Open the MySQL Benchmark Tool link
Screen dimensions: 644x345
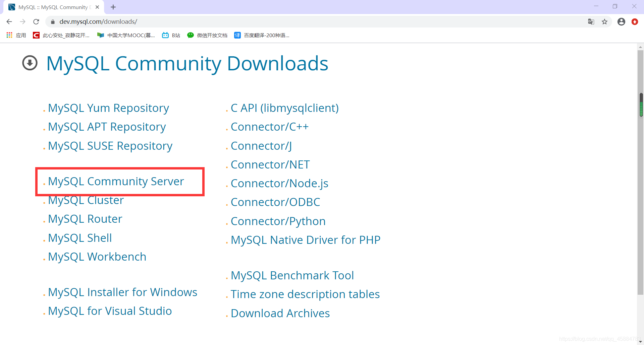pyautogui.click(x=292, y=275)
